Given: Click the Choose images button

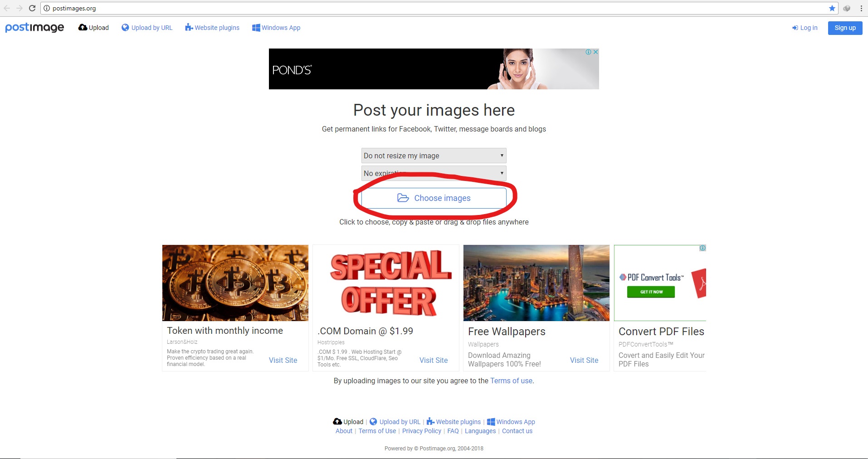Looking at the screenshot, I should (x=434, y=198).
